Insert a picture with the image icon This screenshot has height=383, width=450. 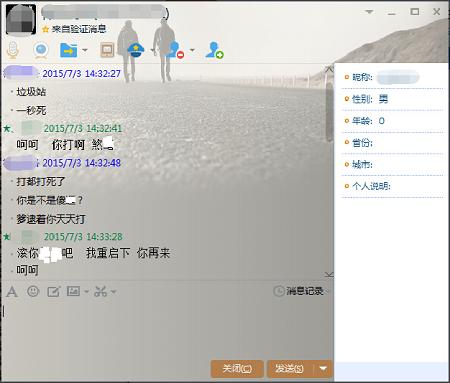point(73,291)
